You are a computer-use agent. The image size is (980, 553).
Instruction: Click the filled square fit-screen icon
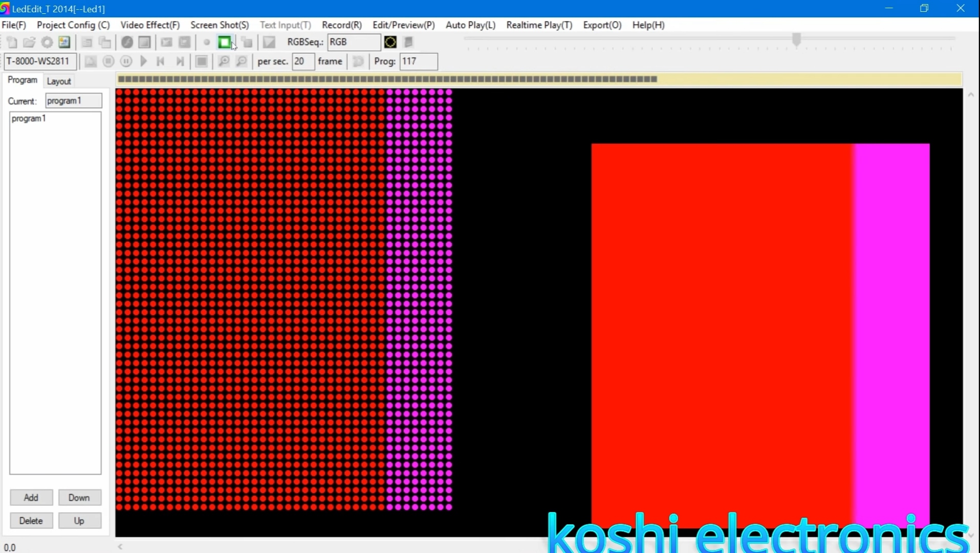pyautogui.click(x=202, y=61)
